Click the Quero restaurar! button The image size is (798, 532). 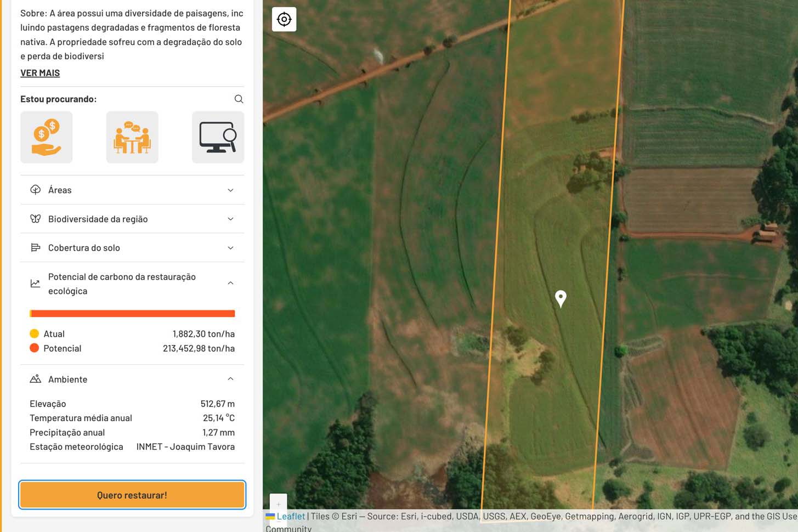pos(132,495)
